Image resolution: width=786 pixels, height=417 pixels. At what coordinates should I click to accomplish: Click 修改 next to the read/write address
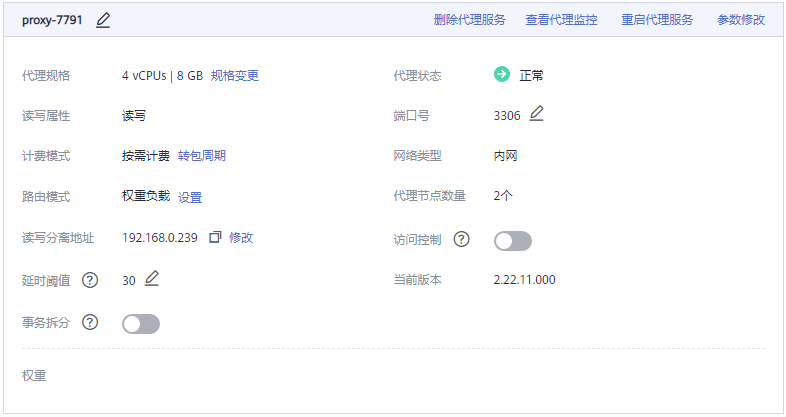click(241, 238)
